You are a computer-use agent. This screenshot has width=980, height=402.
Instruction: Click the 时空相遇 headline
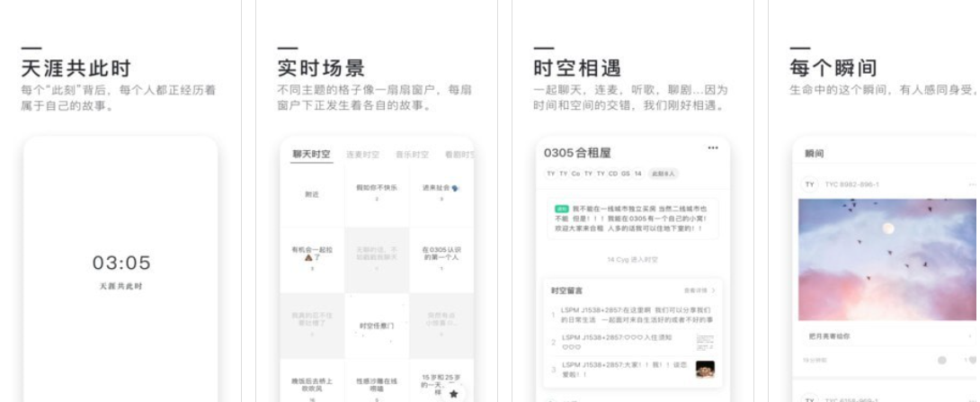pyautogui.click(x=577, y=67)
